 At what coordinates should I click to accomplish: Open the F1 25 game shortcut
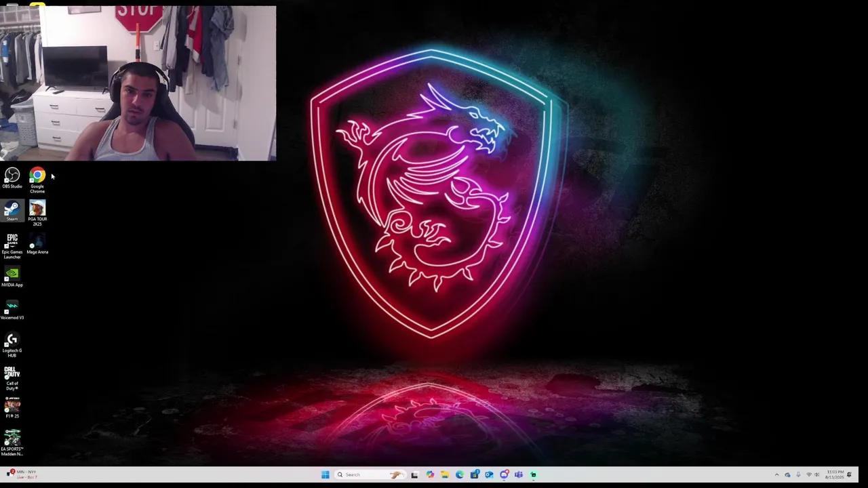[12, 409]
